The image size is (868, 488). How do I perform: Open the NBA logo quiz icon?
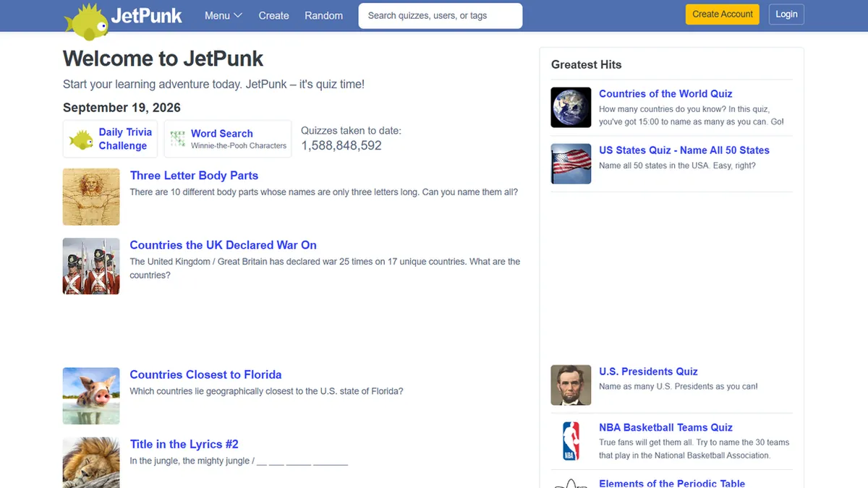tap(571, 441)
